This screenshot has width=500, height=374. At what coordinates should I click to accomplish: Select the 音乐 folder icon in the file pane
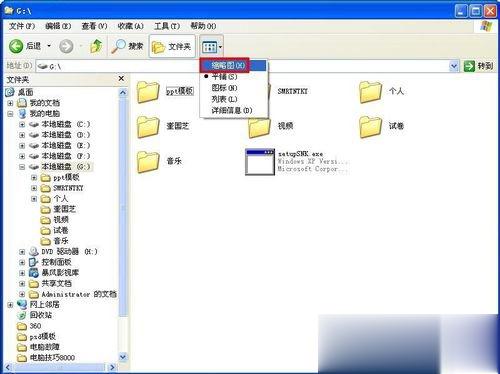pos(148,161)
